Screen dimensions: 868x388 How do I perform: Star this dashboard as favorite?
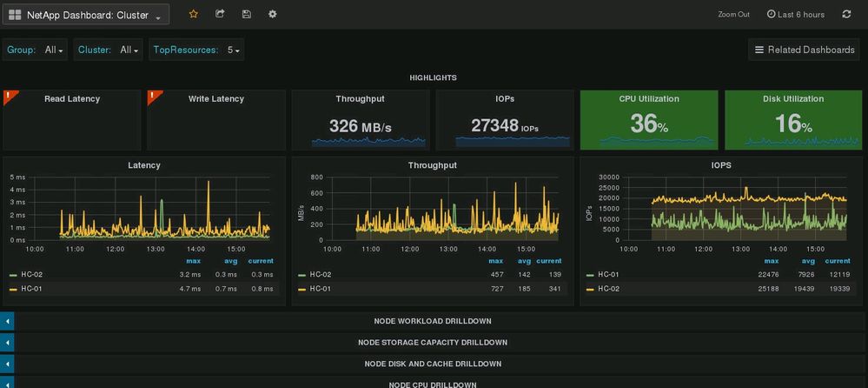pyautogui.click(x=193, y=14)
